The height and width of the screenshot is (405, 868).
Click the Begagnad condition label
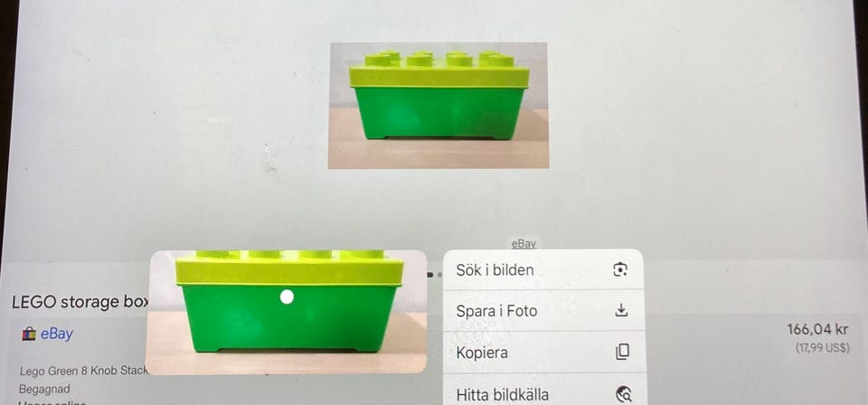click(44, 389)
